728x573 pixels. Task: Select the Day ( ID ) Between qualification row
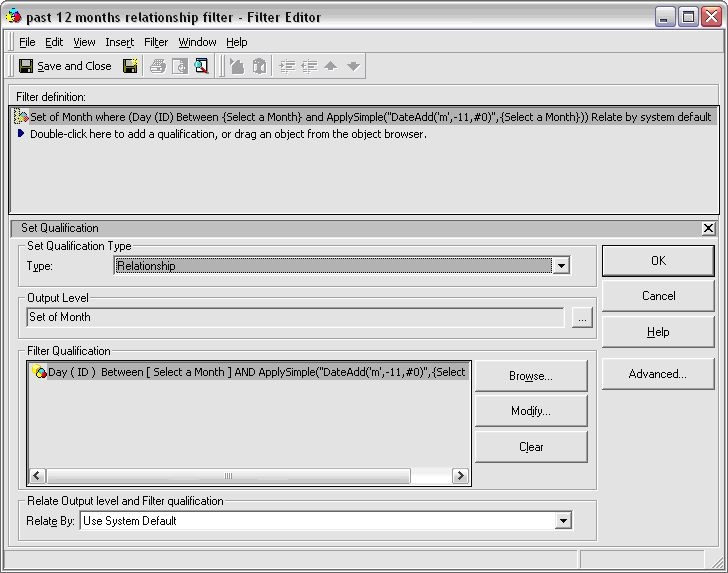[249, 371]
